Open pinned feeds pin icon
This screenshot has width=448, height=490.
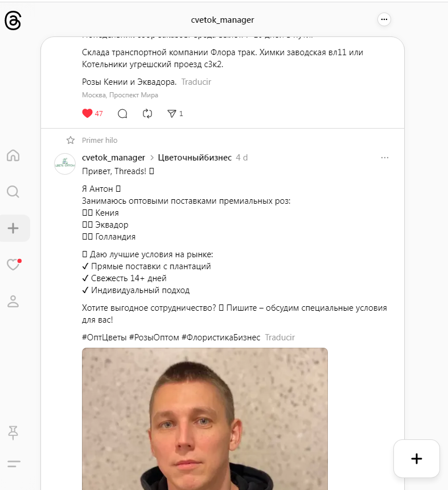(13, 433)
